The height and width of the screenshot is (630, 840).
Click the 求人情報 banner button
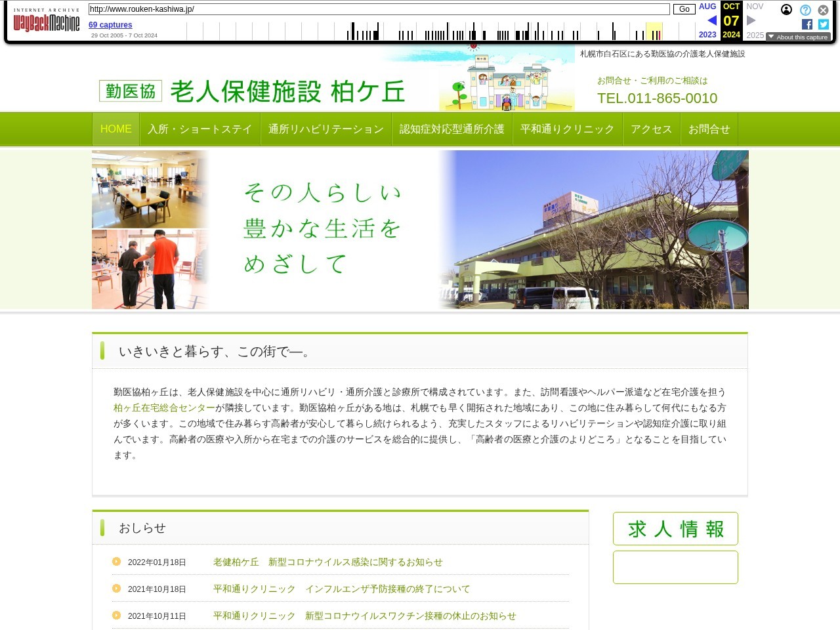point(675,529)
